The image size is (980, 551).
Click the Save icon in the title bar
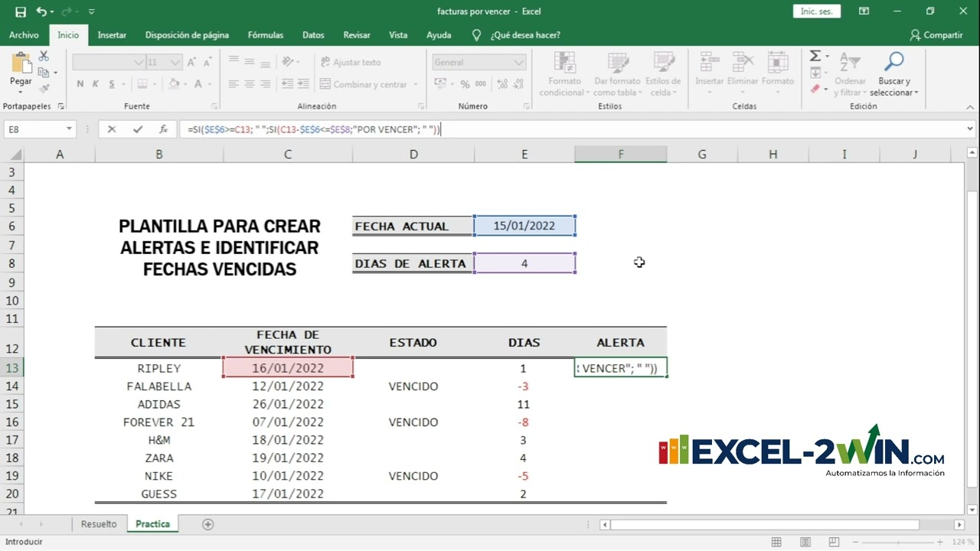[21, 11]
